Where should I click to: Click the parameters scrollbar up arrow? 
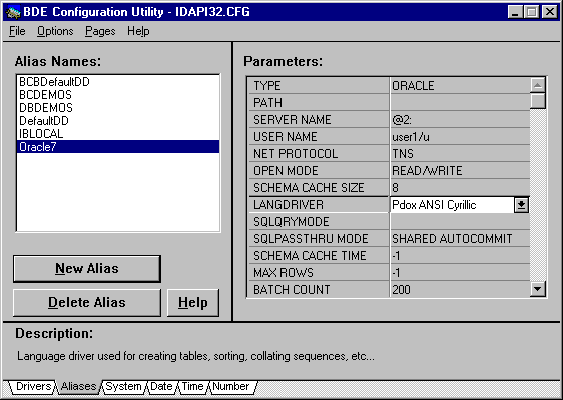[538, 85]
